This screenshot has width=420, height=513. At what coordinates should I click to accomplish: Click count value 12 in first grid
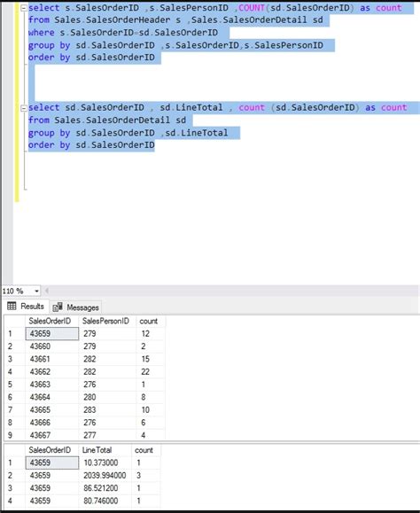(x=151, y=334)
